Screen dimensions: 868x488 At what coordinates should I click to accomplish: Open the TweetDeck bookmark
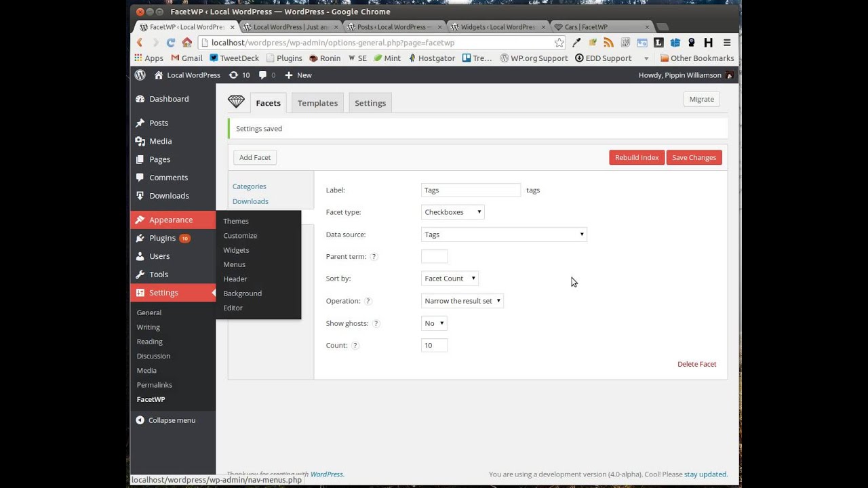tap(235, 58)
